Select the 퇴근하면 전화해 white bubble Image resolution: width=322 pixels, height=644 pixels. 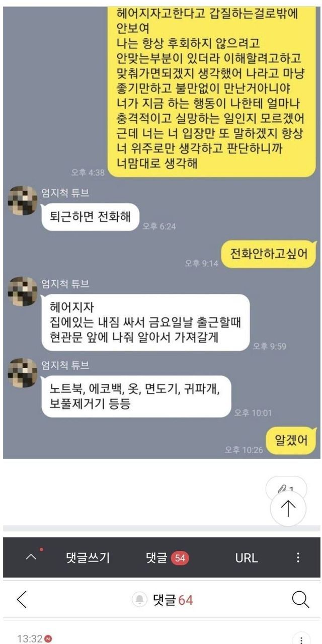coord(91,217)
